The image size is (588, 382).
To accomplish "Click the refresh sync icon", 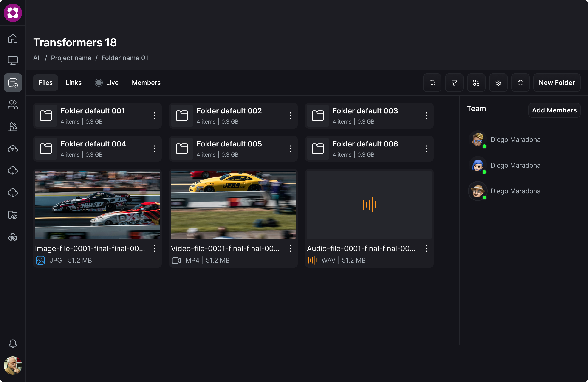I will tap(520, 83).
